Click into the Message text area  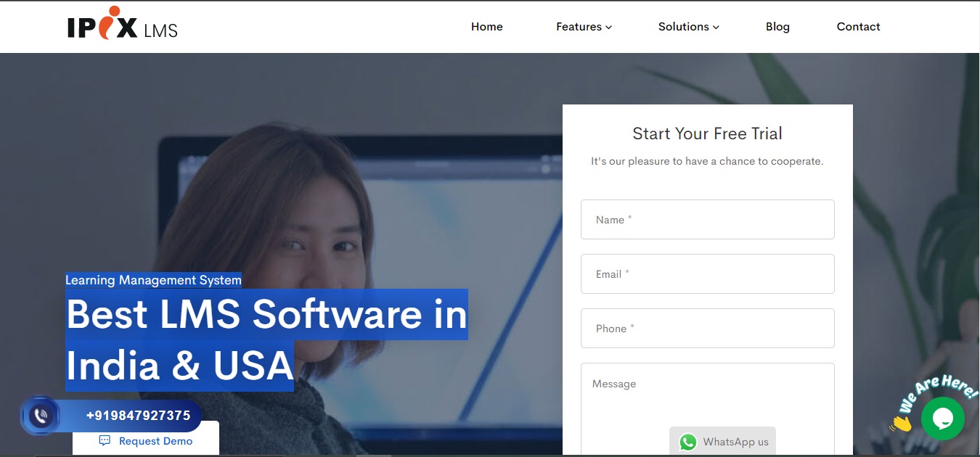pyautogui.click(x=708, y=409)
